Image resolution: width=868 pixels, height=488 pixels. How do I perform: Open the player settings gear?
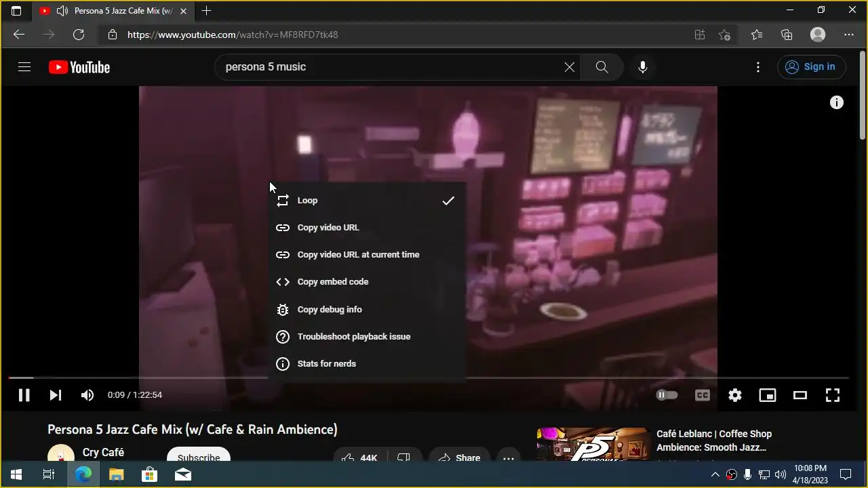click(x=735, y=395)
